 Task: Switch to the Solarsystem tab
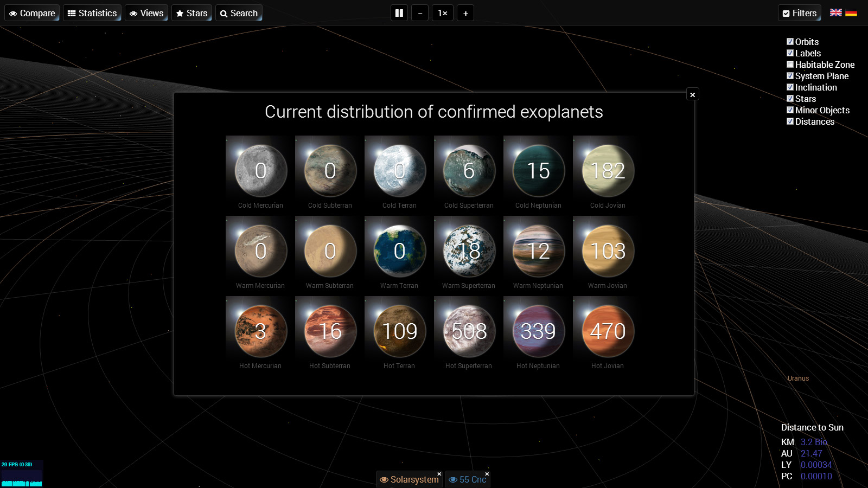(409, 479)
